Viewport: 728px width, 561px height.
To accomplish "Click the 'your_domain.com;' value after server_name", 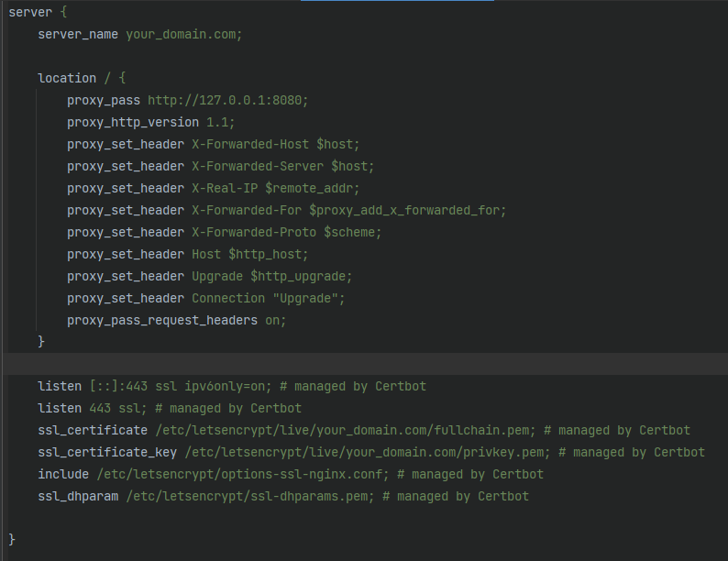I will click(x=184, y=34).
